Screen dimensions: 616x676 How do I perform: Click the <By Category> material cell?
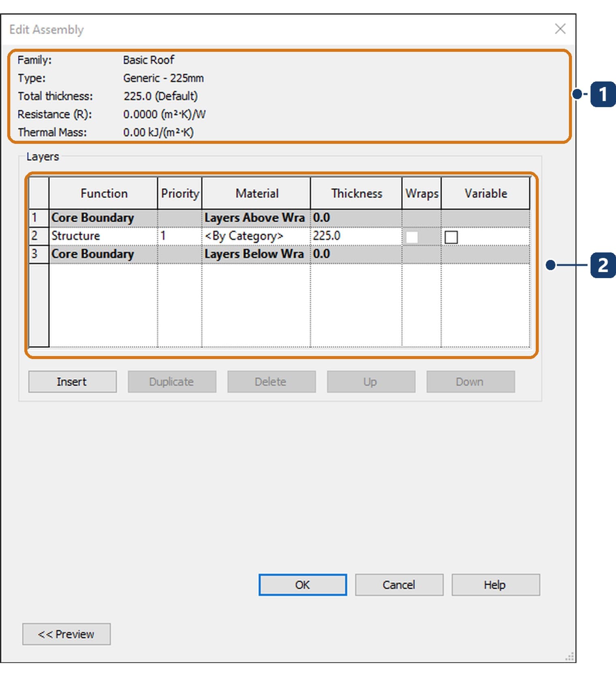pyautogui.click(x=256, y=236)
